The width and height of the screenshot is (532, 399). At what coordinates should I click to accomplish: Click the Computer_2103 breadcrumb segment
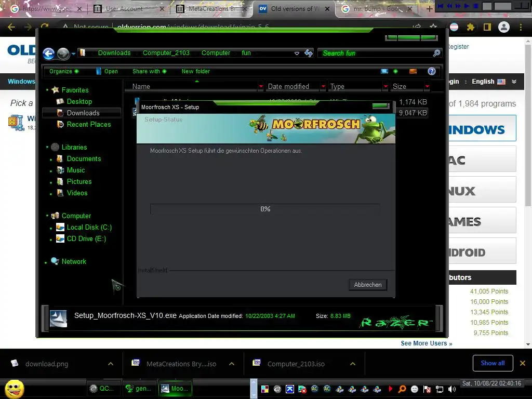[x=166, y=53]
